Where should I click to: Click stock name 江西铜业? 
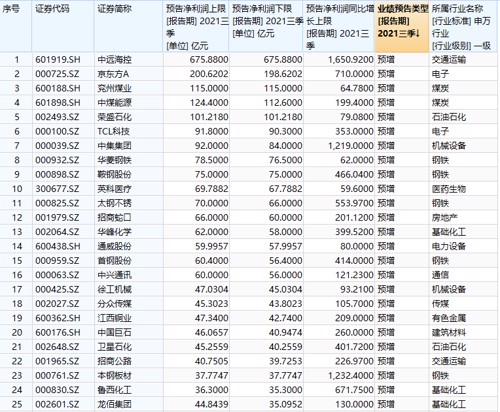click(114, 318)
